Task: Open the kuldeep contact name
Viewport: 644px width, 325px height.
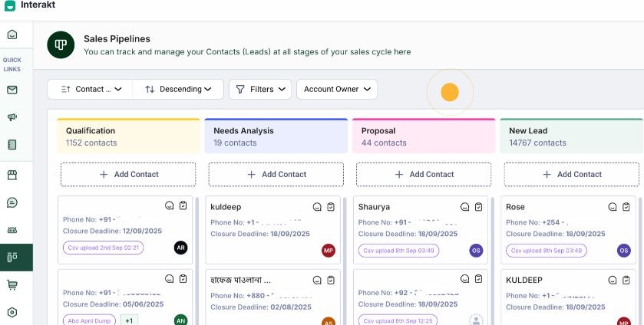Action: point(226,207)
